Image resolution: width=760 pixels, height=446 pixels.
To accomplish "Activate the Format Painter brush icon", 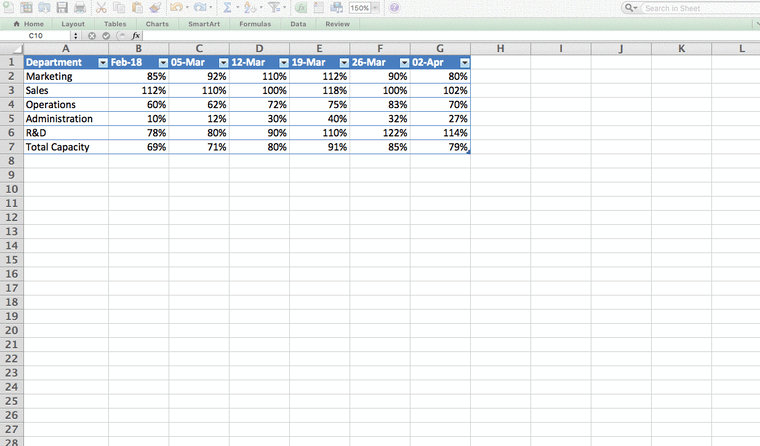I will [x=155, y=7].
